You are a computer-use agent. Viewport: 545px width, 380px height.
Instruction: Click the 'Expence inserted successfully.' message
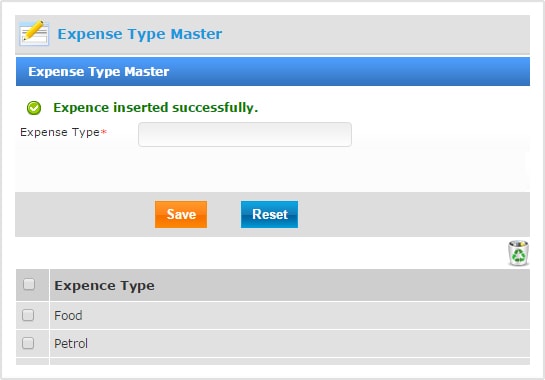[155, 107]
